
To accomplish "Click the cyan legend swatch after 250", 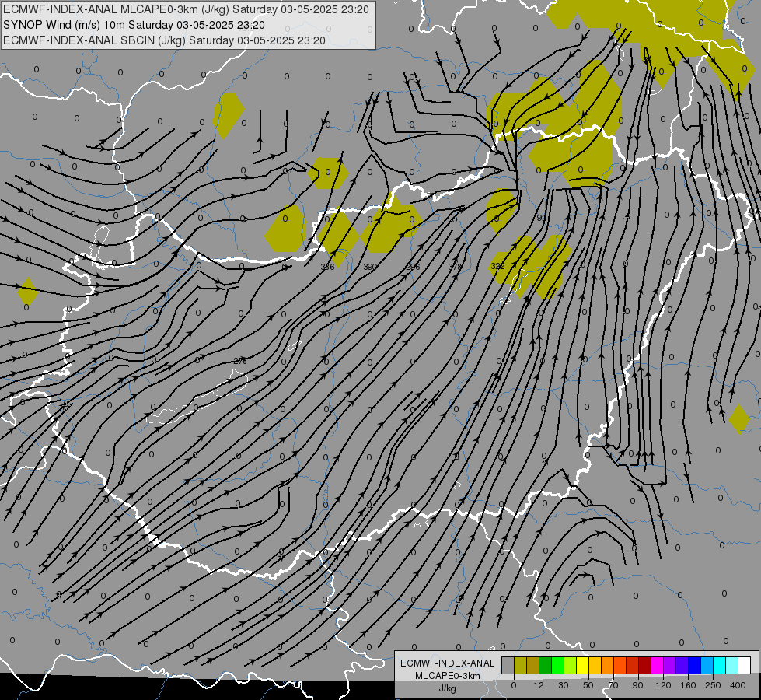I will pyautogui.click(x=720, y=666).
